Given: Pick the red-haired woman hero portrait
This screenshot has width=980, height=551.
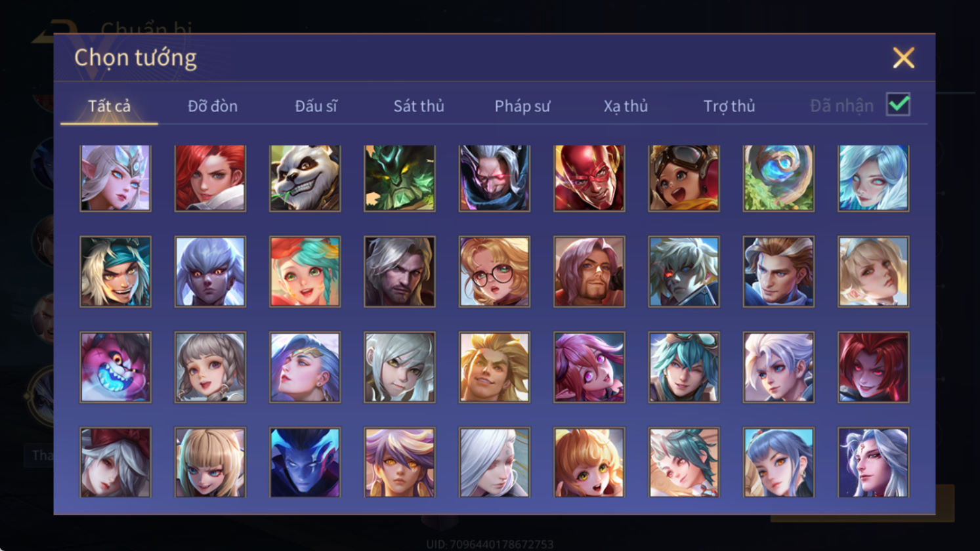Looking at the screenshot, I should point(210,178).
